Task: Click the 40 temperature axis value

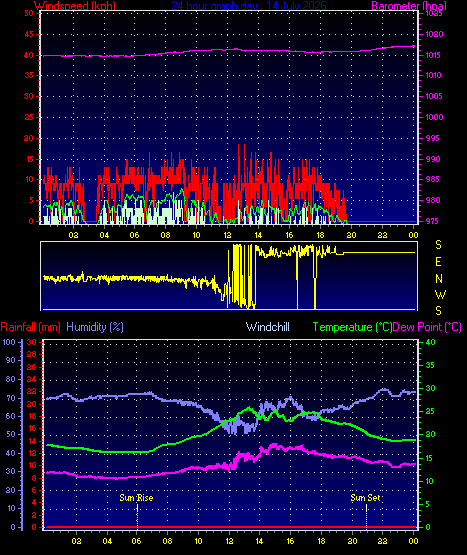Action: 430,342
